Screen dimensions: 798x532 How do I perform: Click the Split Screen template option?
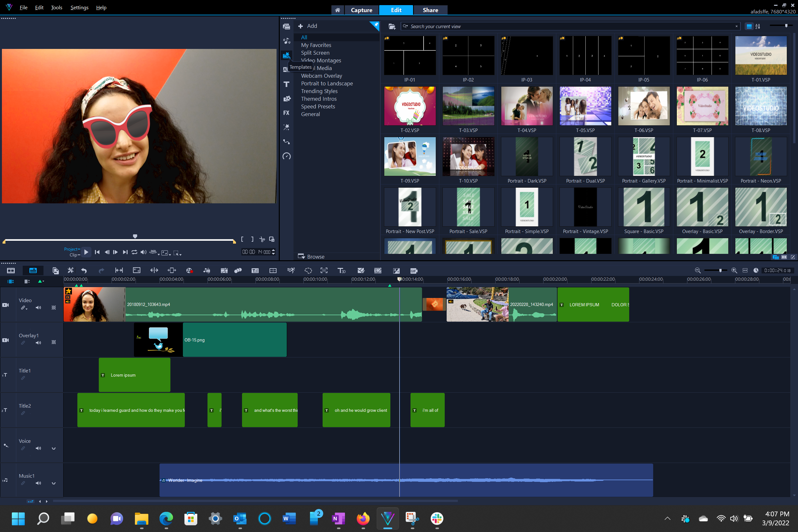(315, 52)
